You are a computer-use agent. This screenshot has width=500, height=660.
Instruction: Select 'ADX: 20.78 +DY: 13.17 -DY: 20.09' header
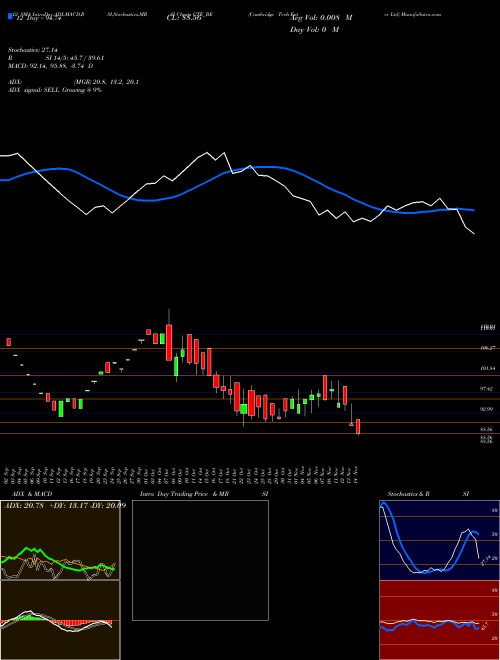[65, 505]
